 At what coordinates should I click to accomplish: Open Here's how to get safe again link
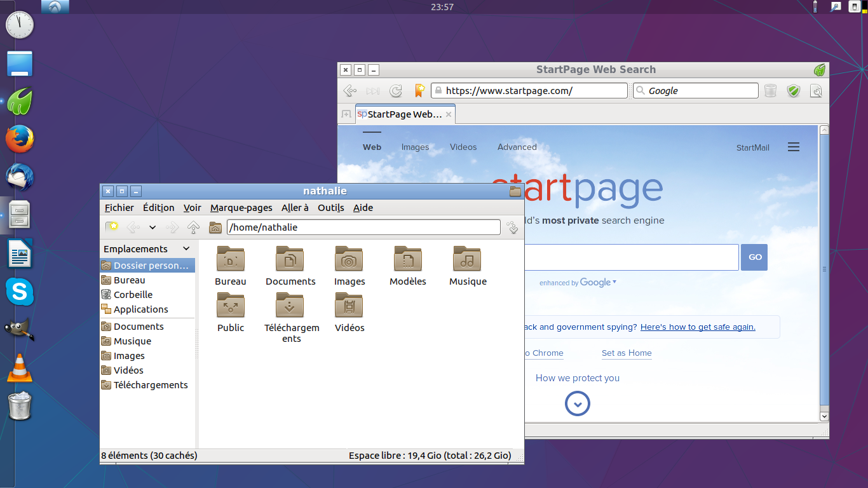click(x=698, y=327)
